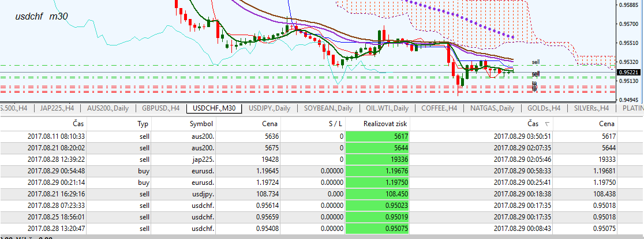Click the 0.95700 price axis label
The height and width of the screenshot is (239, 644).
[628, 24]
